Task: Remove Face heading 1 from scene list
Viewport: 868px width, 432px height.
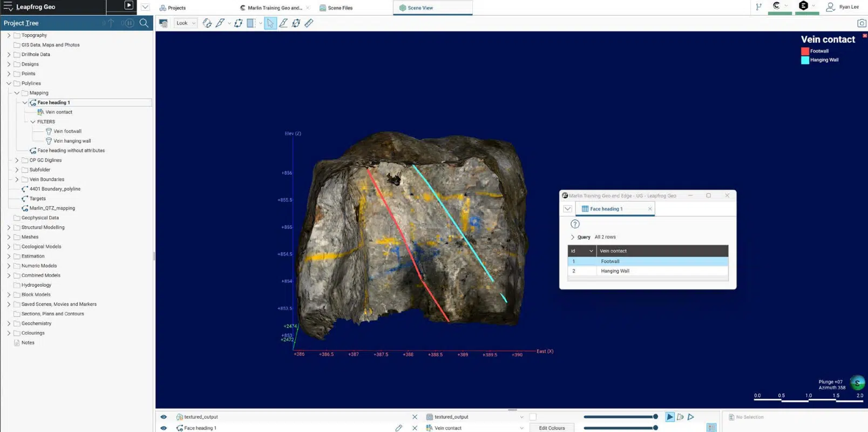Action: point(415,428)
